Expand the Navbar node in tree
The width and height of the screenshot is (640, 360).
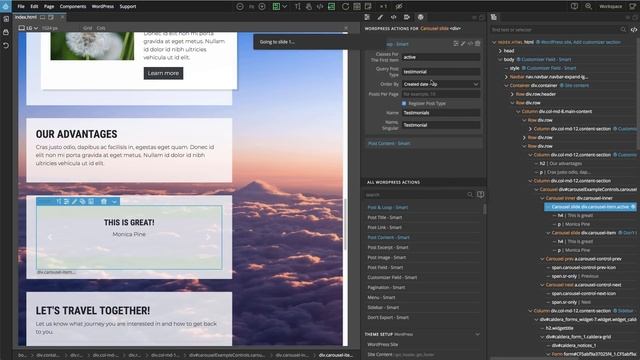point(506,77)
